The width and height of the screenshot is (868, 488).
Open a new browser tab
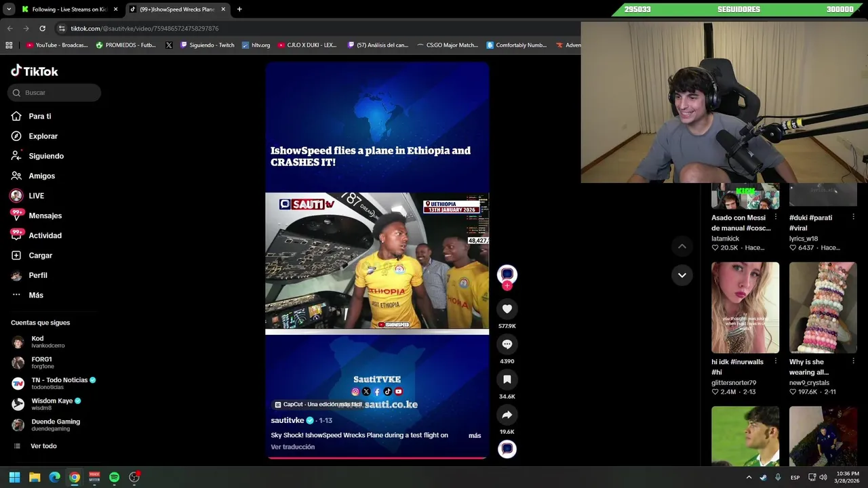coord(239,9)
